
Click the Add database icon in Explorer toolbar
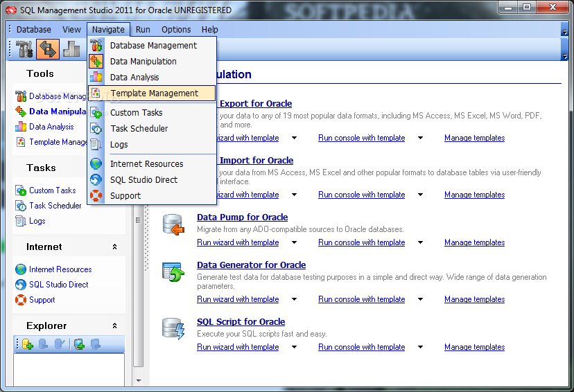(28, 344)
